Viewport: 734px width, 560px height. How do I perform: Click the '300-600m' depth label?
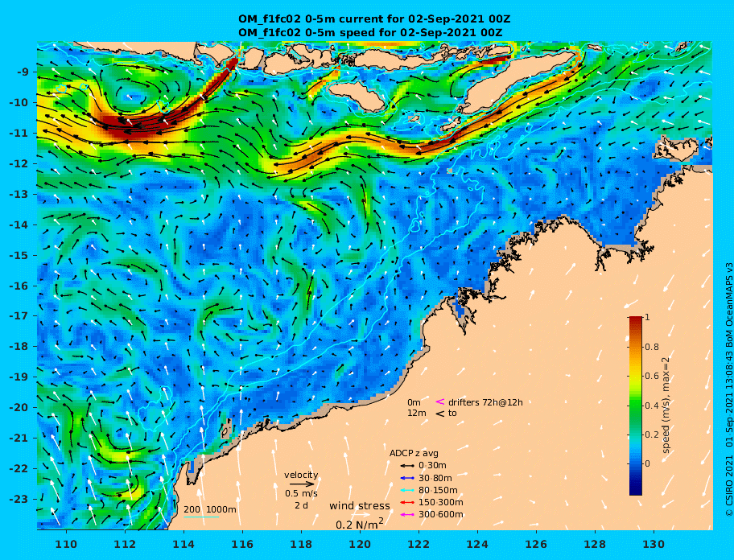click(x=441, y=515)
